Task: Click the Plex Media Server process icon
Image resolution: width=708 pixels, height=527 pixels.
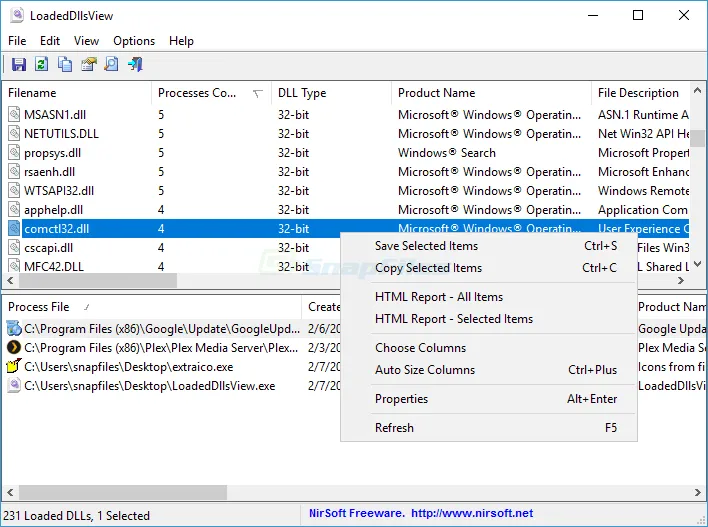Action: click(x=14, y=348)
